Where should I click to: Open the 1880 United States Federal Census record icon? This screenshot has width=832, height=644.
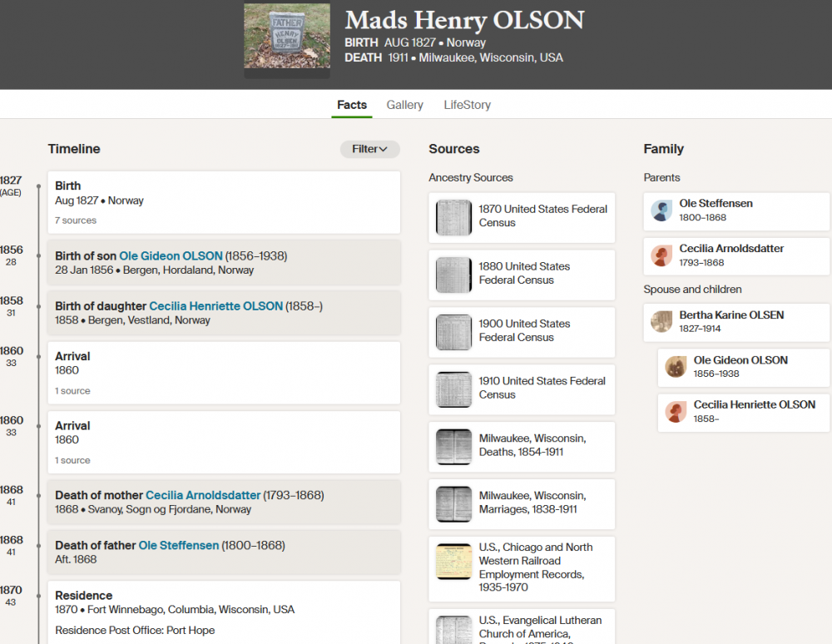453,275
